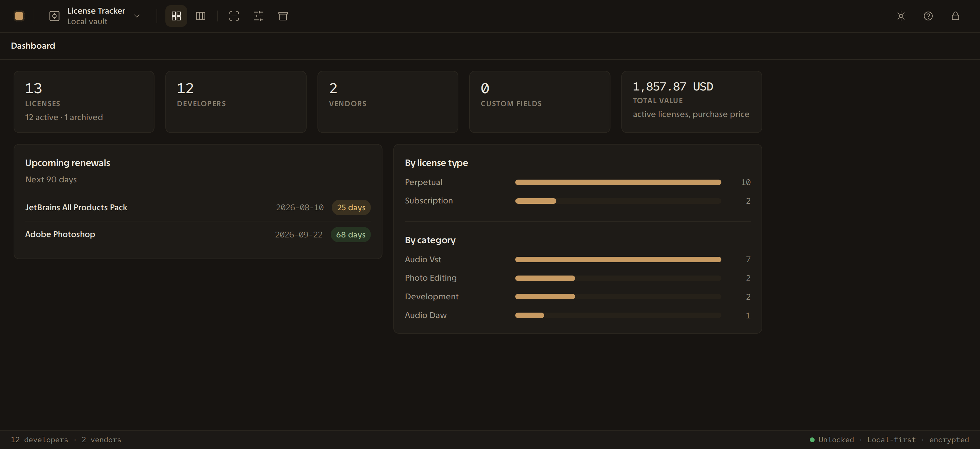Open help with question mark icon
980x449 pixels.
tap(928, 16)
